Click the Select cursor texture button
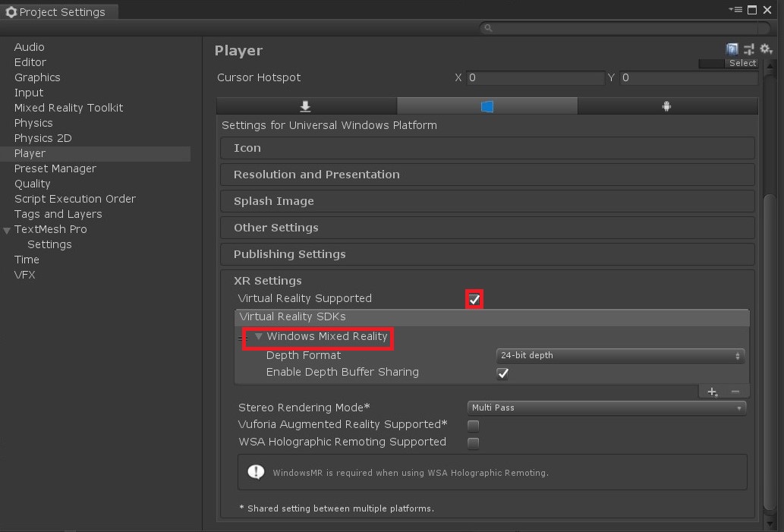The height and width of the screenshot is (532, 784). tap(742, 63)
